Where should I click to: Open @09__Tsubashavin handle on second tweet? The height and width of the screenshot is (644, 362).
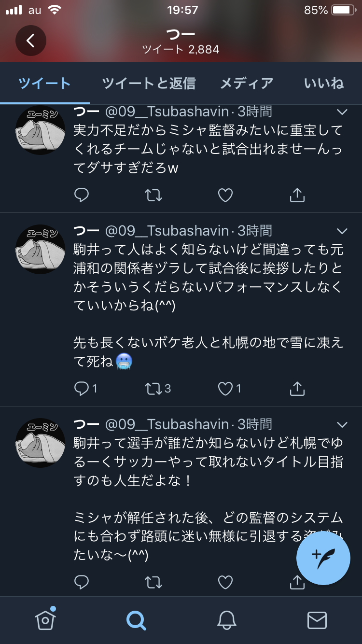pyautogui.click(x=167, y=231)
